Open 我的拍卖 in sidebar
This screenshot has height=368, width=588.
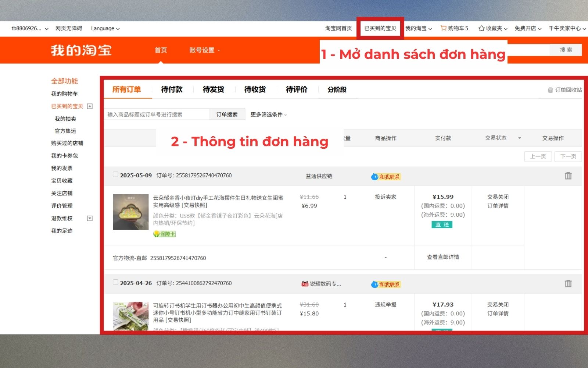(65, 119)
